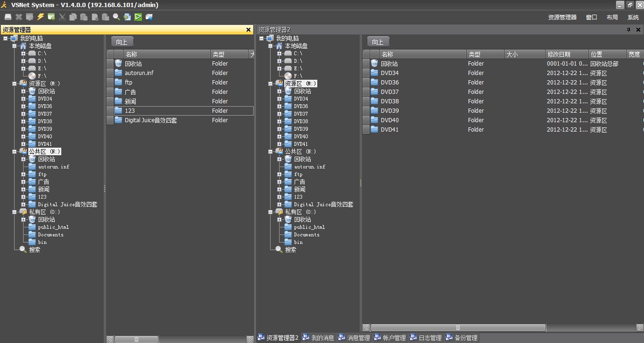This screenshot has height=343, width=644.
Task: Select the checkbox for the DVD41 row
Action: 366,130
